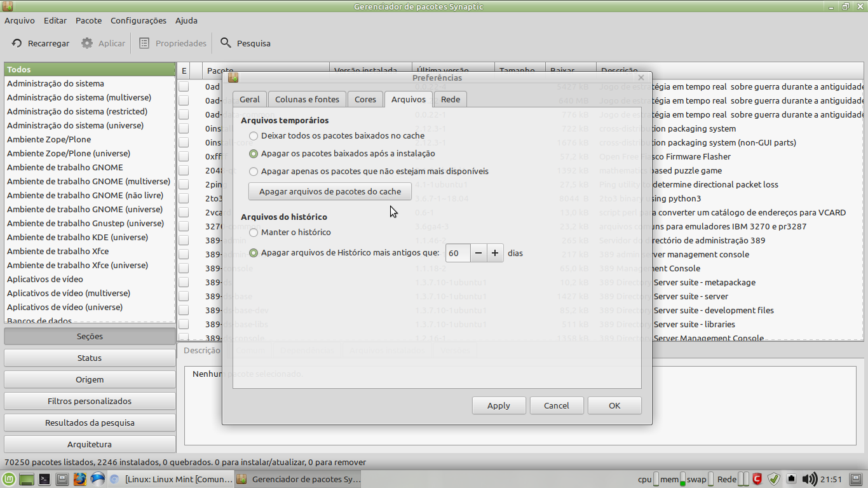Select Ambiente de trabalho KDE (universe) section

coord(90,237)
